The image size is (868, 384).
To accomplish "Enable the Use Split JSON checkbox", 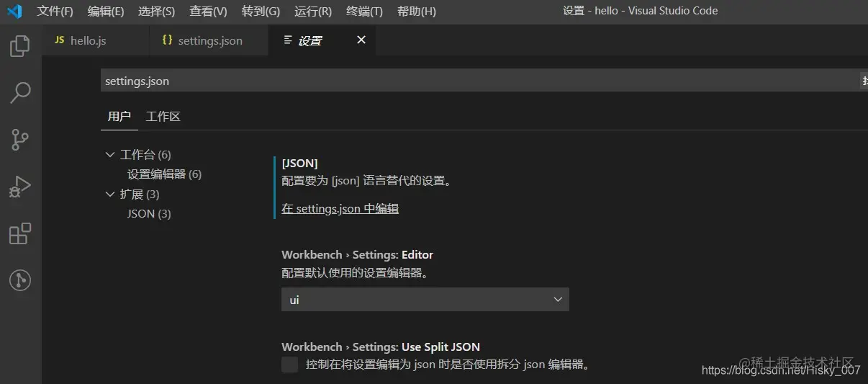I will click(x=289, y=365).
